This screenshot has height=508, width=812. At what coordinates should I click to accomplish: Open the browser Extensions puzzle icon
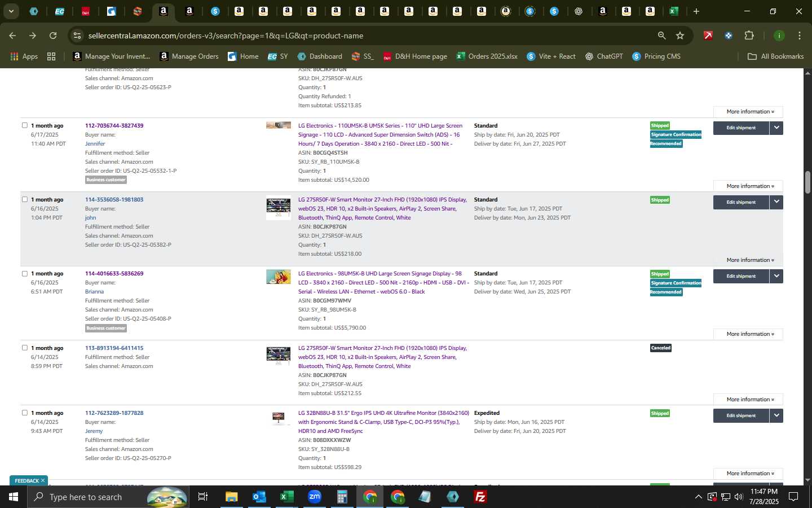point(749,36)
